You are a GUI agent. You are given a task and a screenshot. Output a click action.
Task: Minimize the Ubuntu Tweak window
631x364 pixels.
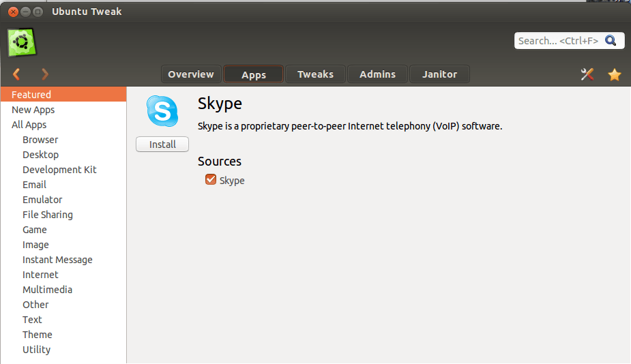(x=25, y=12)
